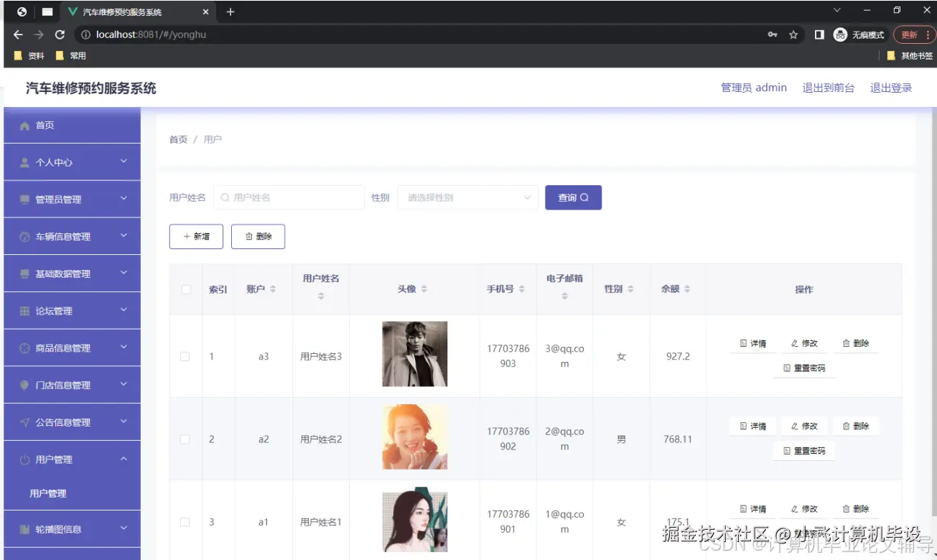The image size is (937, 560).
Task: Click the 查询 search button
Action: (x=573, y=197)
